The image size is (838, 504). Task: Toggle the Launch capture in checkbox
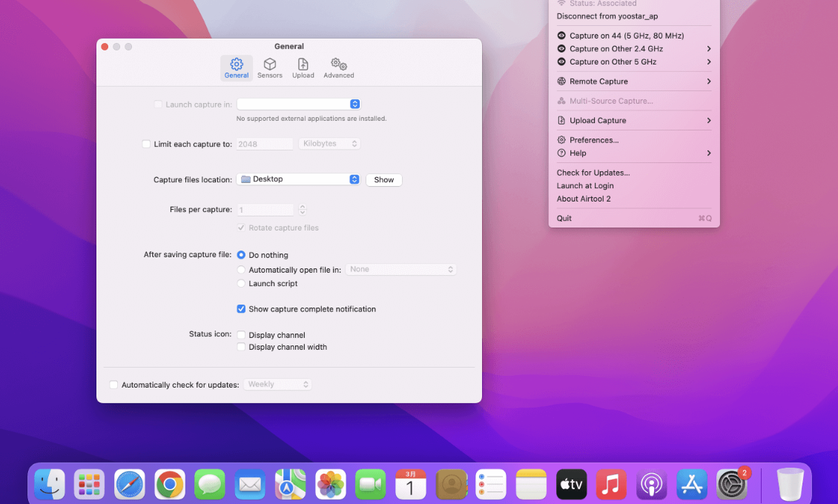click(158, 105)
